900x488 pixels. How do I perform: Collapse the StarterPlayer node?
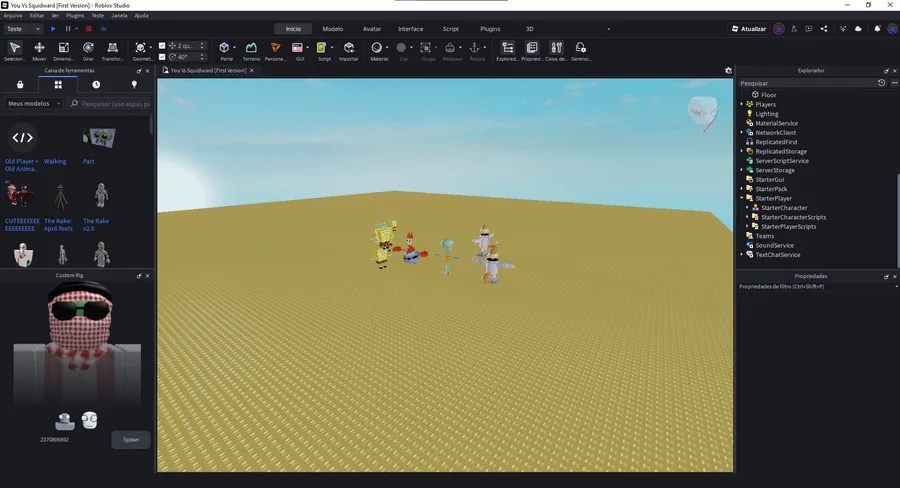[742, 198]
